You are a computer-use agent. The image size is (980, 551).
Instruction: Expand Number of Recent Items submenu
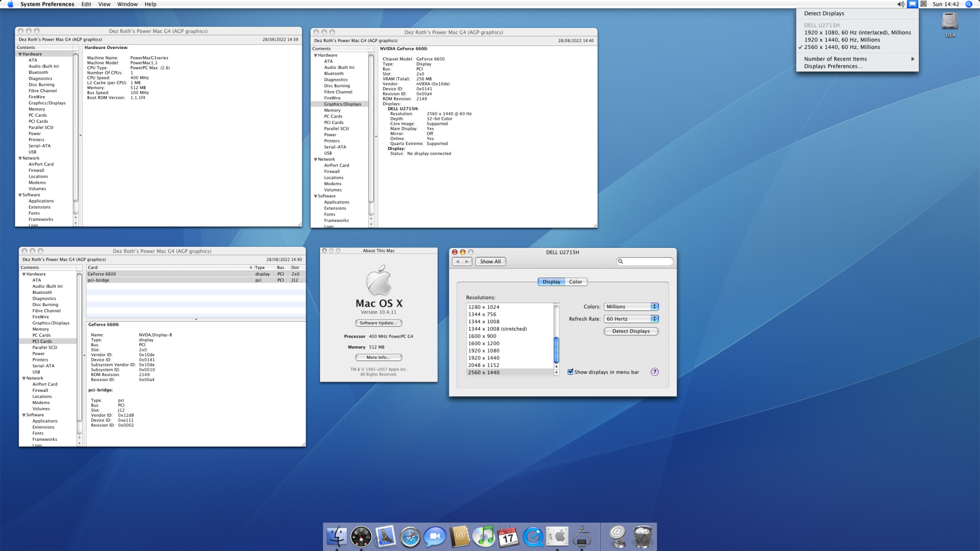pos(857,59)
